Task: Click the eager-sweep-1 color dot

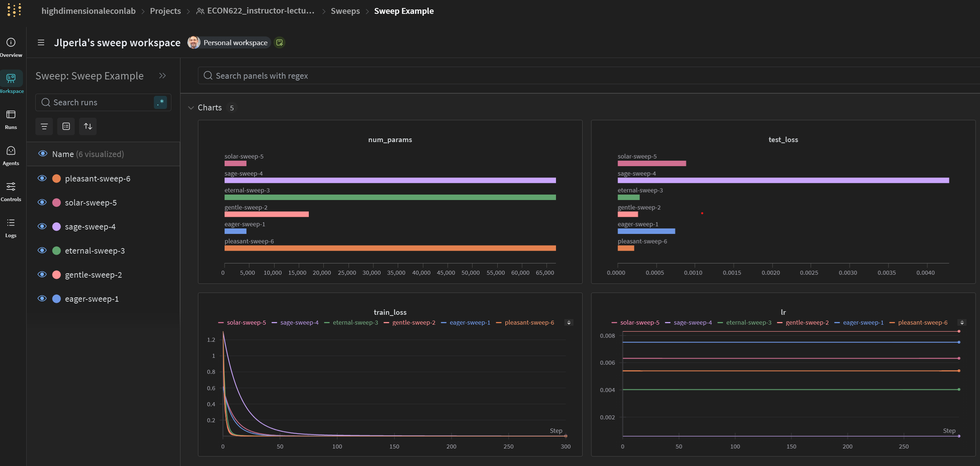Action: click(x=56, y=299)
